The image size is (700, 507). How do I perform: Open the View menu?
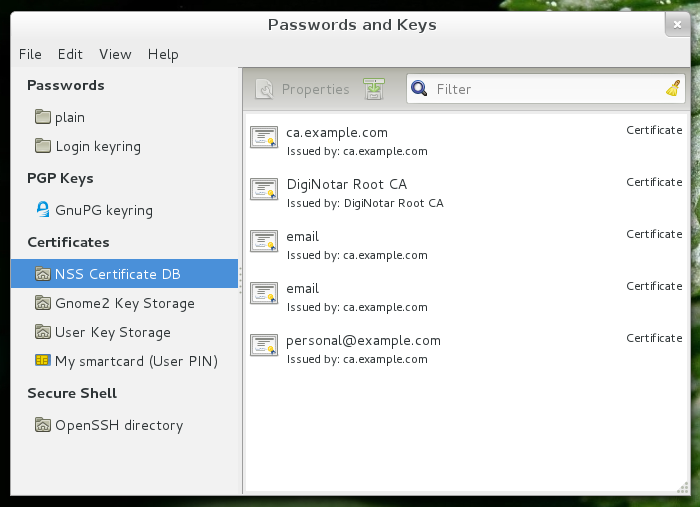tap(115, 54)
